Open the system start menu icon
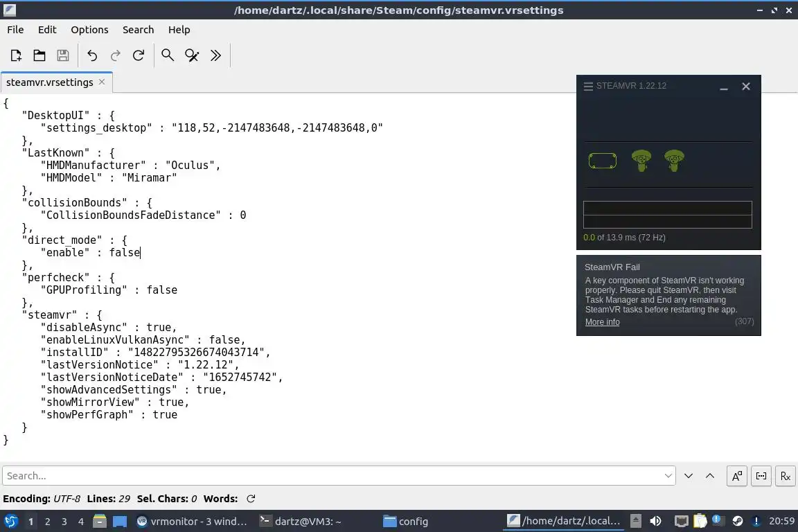This screenshot has width=798, height=532. coord(11,521)
